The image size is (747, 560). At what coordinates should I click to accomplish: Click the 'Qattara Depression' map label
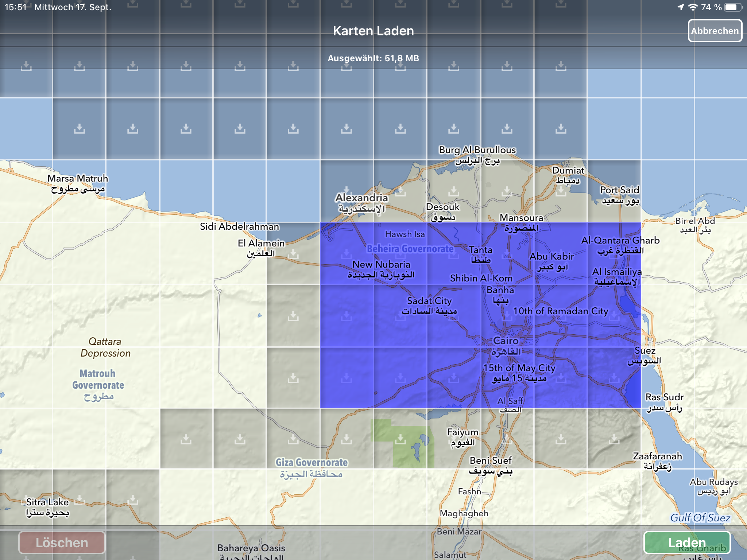[x=105, y=347]
